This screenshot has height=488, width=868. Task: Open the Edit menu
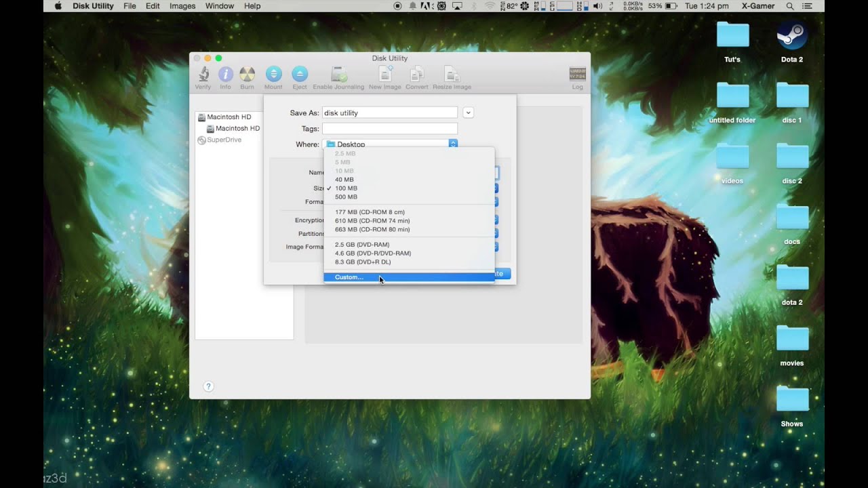click(153, 6)
